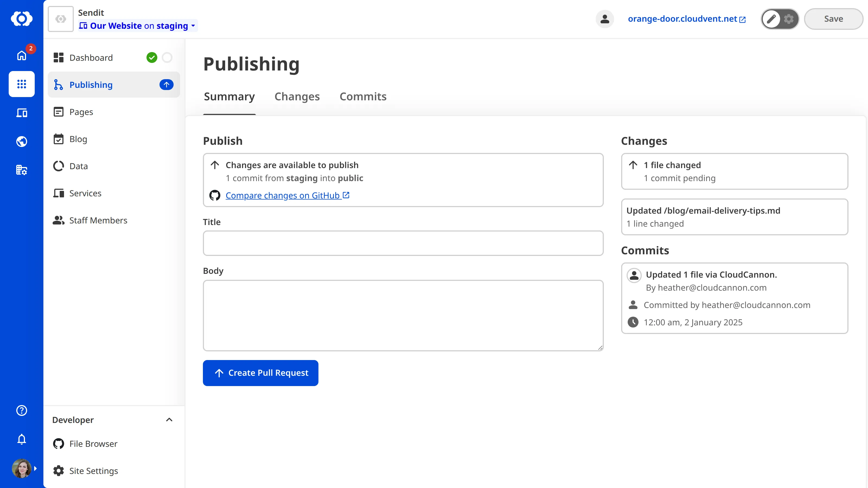
Task: Open the home icon with notification badge
Action: [22, 55]
